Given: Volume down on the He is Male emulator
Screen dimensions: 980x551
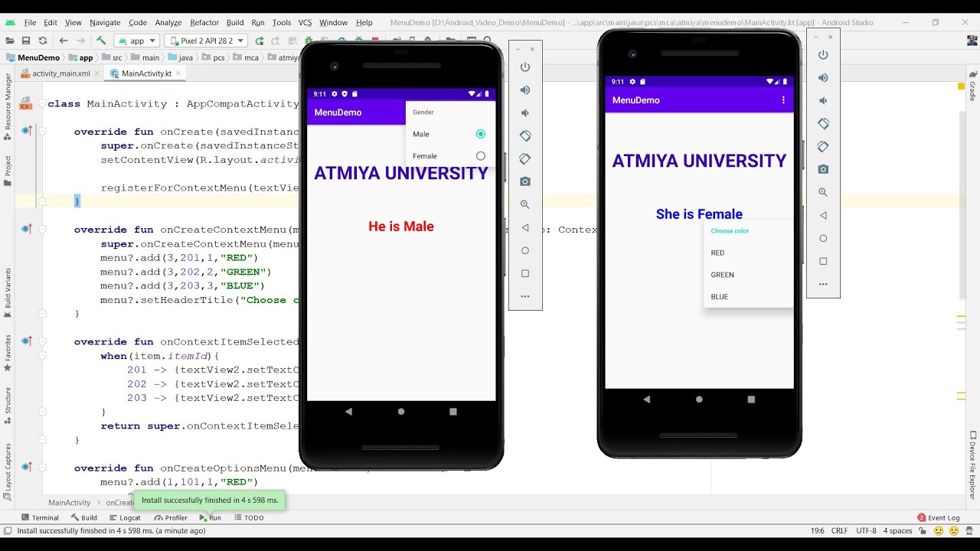Looking at the screenshot, I should [525, 113].
